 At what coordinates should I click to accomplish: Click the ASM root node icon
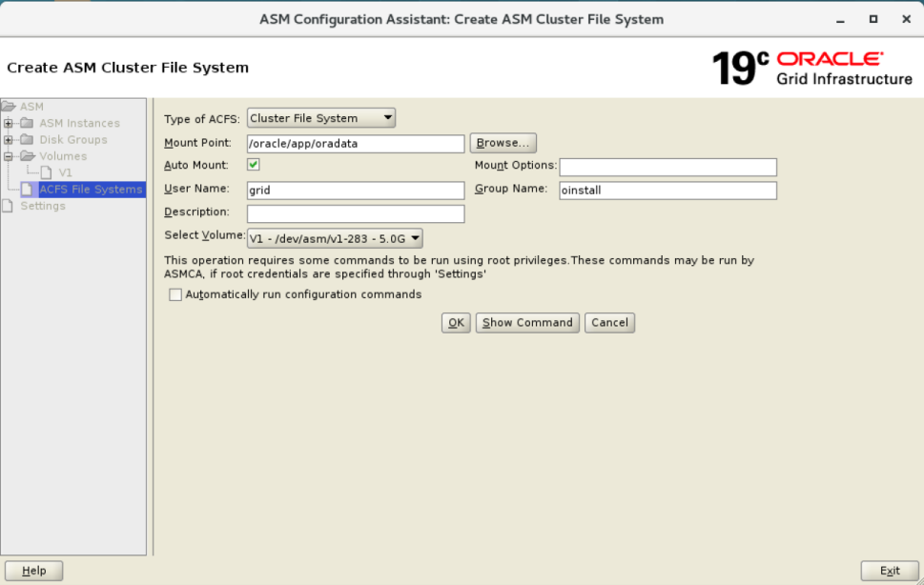pos(8,104)
